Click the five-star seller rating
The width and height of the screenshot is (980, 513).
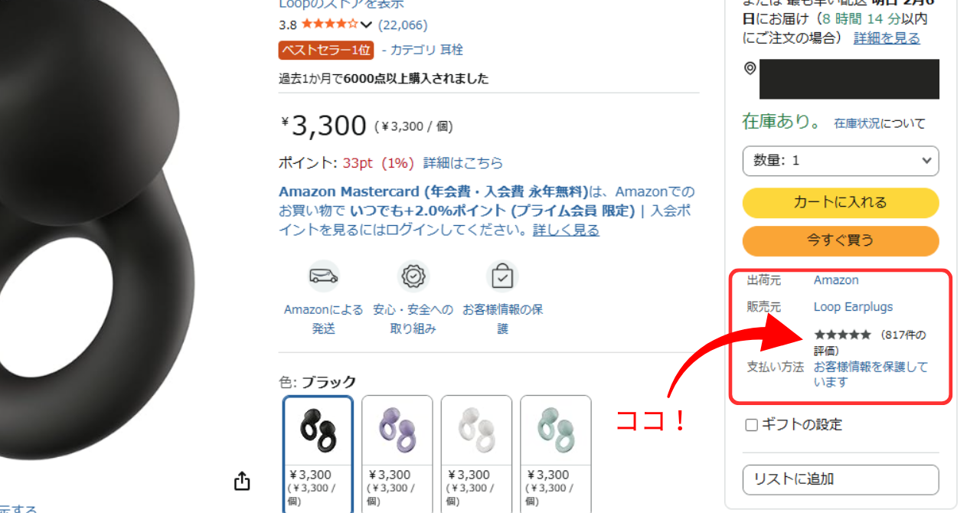click(x=842, y=335)
